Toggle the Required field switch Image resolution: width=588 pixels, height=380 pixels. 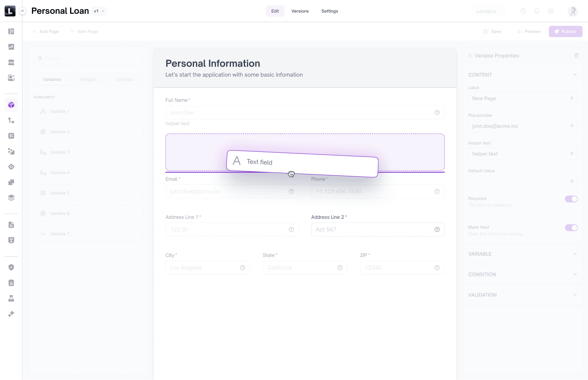tap(571, 199)
